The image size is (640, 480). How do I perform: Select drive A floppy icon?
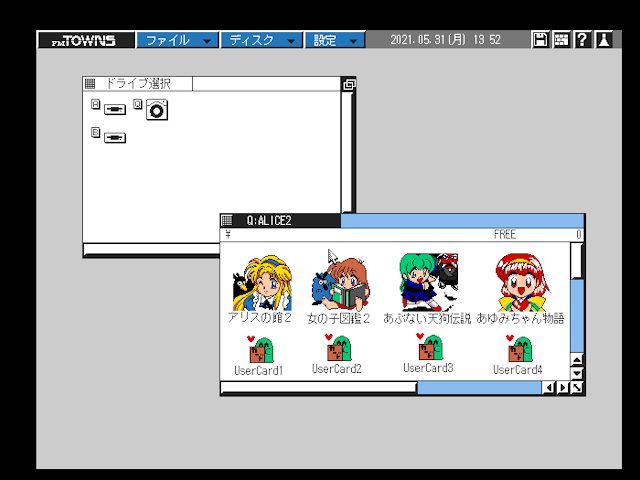pos(115,109)
